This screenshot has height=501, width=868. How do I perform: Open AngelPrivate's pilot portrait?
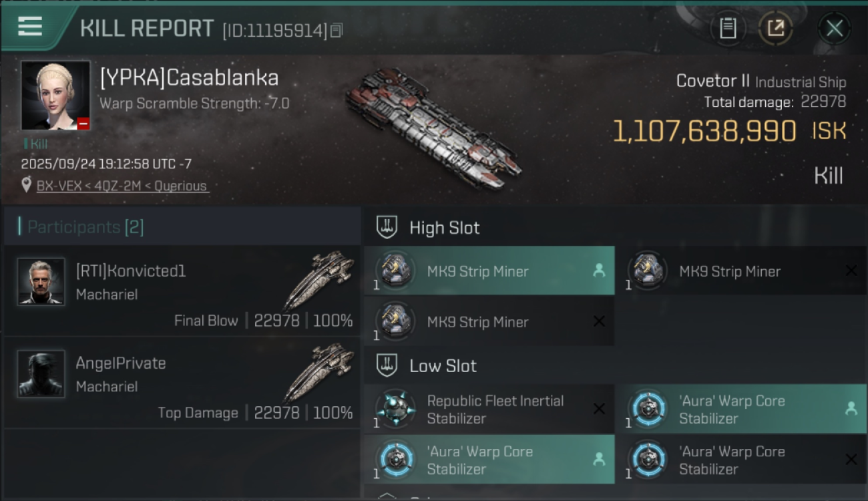click(x=41, y=374)
